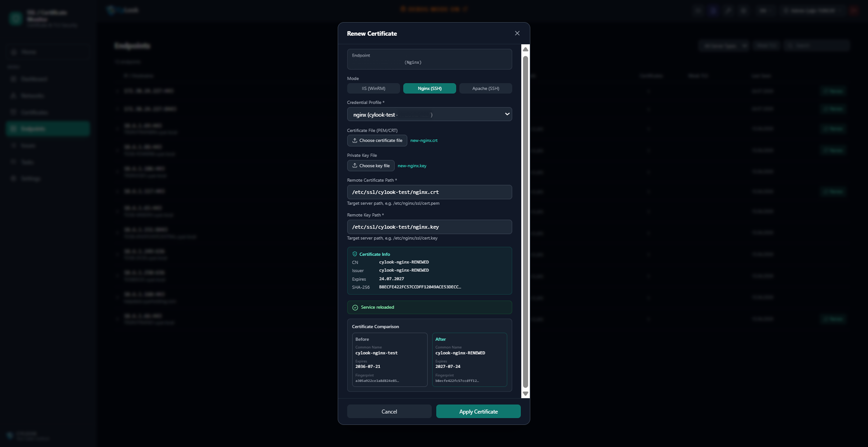Click the selected file name "new-nginx.crt"

424,141
